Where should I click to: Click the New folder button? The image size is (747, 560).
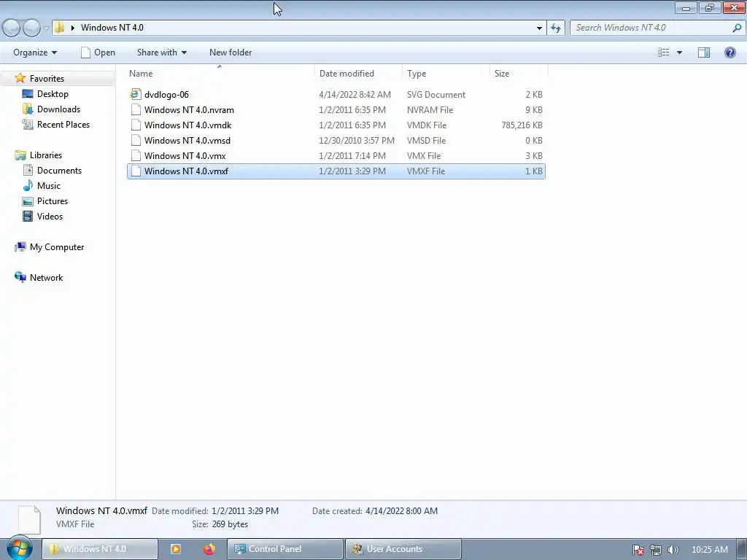point(231,52)
